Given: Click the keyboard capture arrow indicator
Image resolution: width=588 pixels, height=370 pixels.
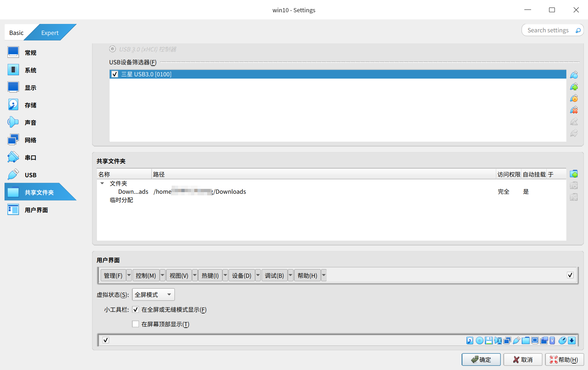Looking at the screenshot, I should pyautogui.click(x=572, y=340).
